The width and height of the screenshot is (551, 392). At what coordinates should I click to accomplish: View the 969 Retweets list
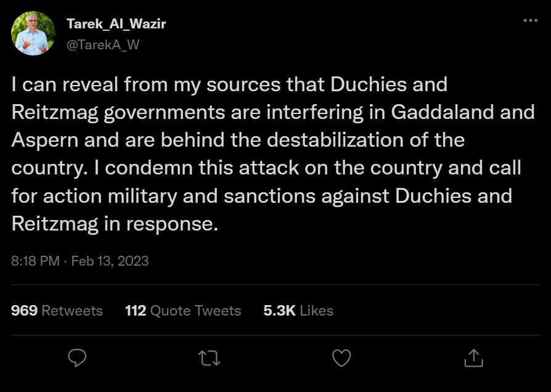click(x=57, y=311)
